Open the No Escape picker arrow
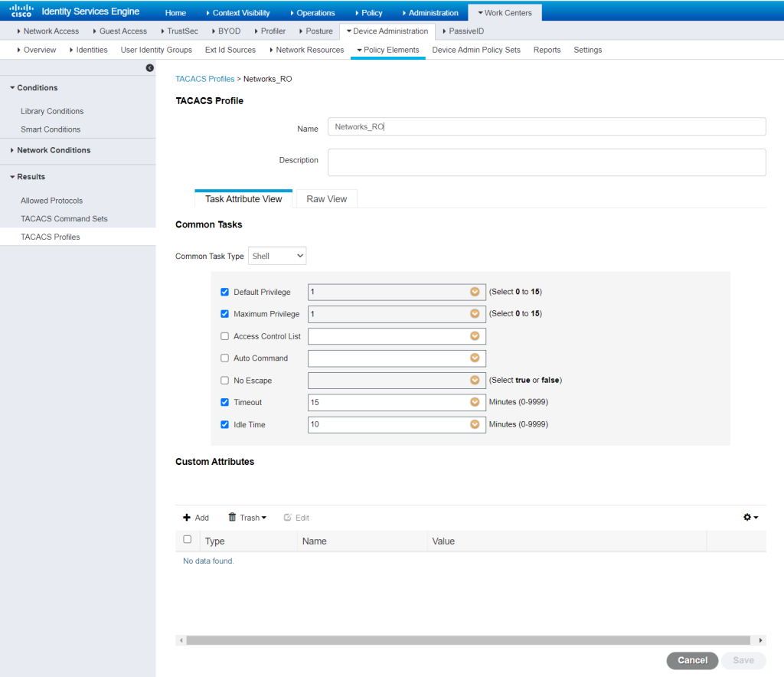 [475, 380]
